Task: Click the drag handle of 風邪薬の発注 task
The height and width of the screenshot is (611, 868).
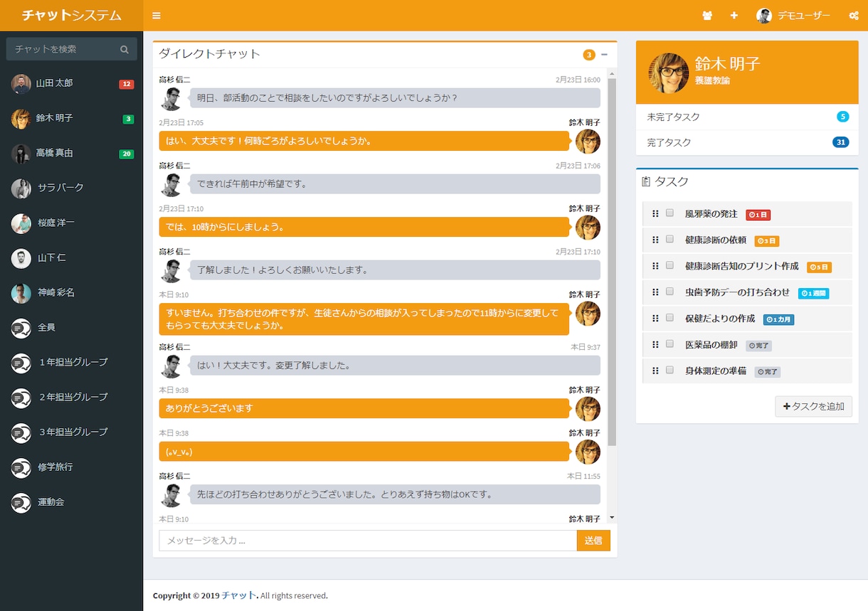Action: [655, 214]
